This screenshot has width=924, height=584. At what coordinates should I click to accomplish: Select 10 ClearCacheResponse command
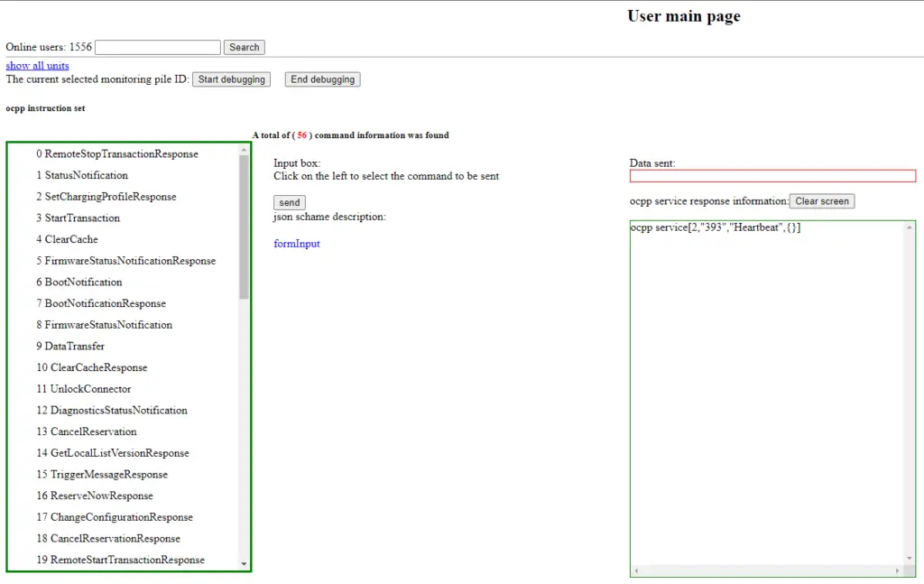tap(92, 367)
